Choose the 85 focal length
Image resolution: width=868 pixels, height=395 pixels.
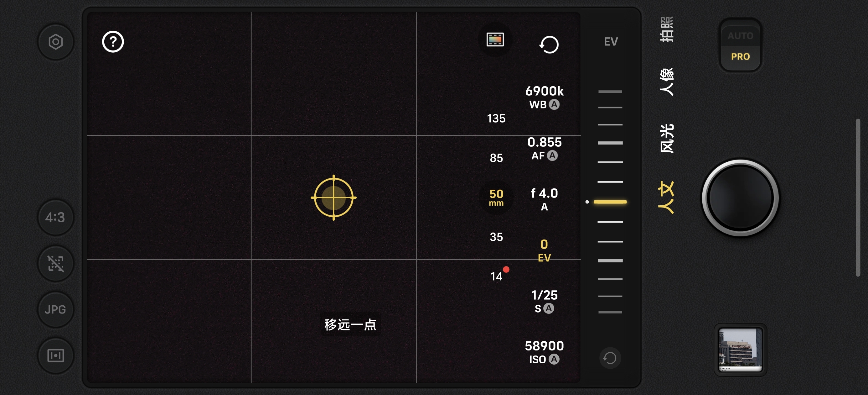pos(496,158)
